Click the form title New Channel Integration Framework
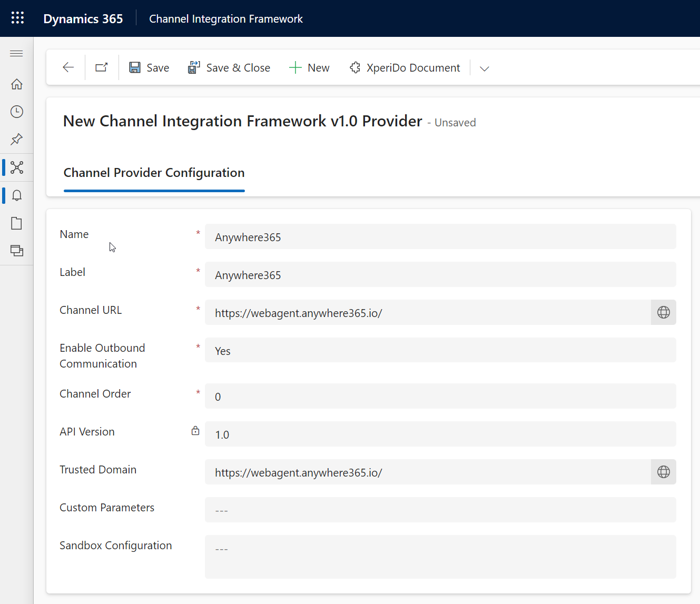This screenshot has width=700, height=604. [x=243, y=121]
